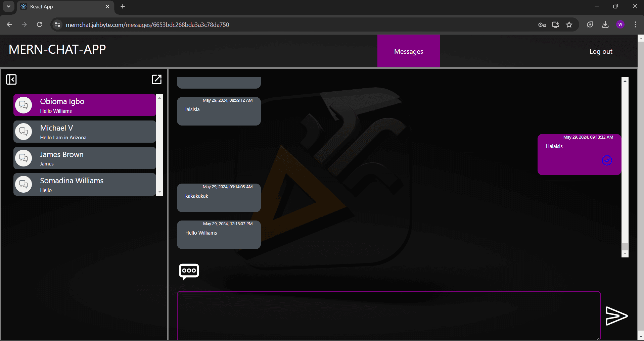644x341 pixels.
Task: Click Log out
Action: (x=601, y=51)
